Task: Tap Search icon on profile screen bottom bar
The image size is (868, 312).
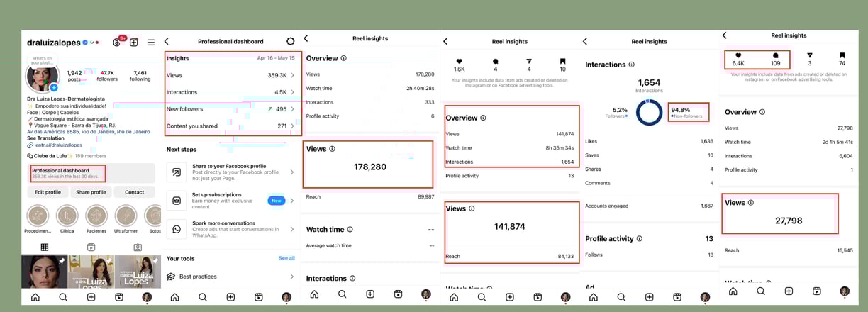Action: 63,297
